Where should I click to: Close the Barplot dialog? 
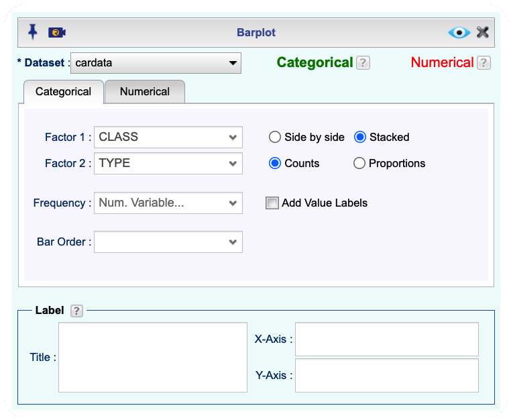[483, 32]
